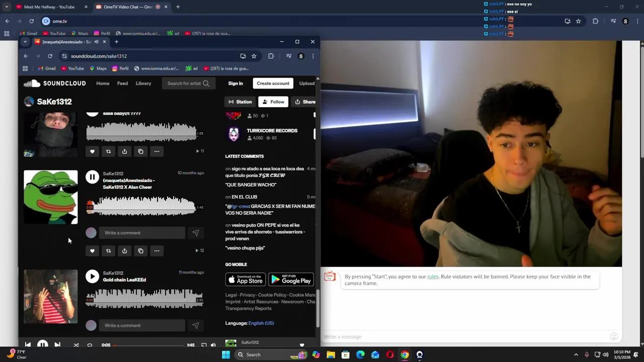This screenshot has height=362, width=644.
Task: Reload the SoundCloud page
Action: [x=50, y=56]
